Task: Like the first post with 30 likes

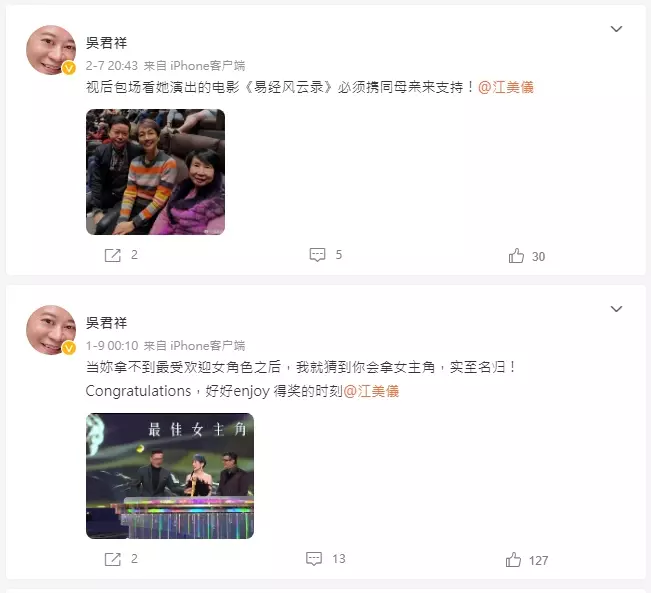Action: tap(516, 256)
